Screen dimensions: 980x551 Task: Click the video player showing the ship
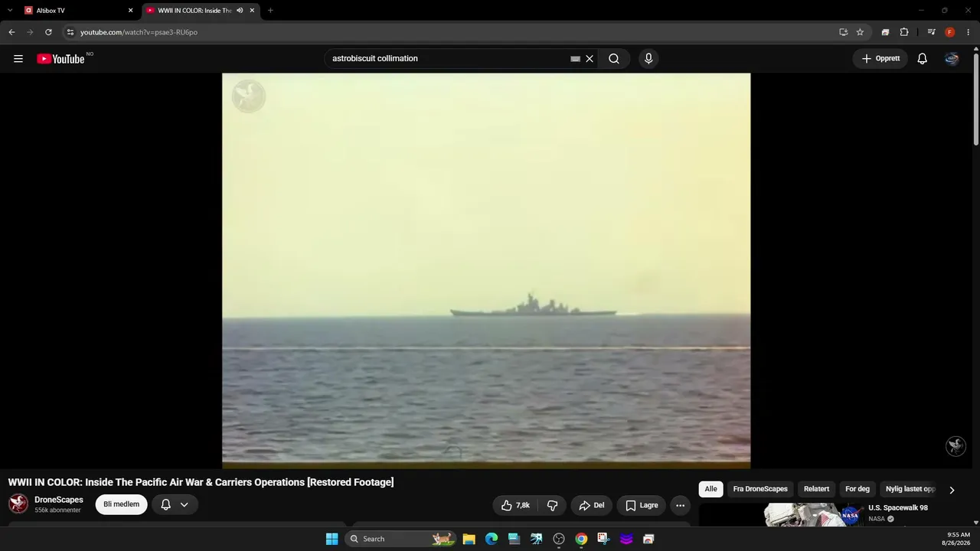[x=486, y=271]
